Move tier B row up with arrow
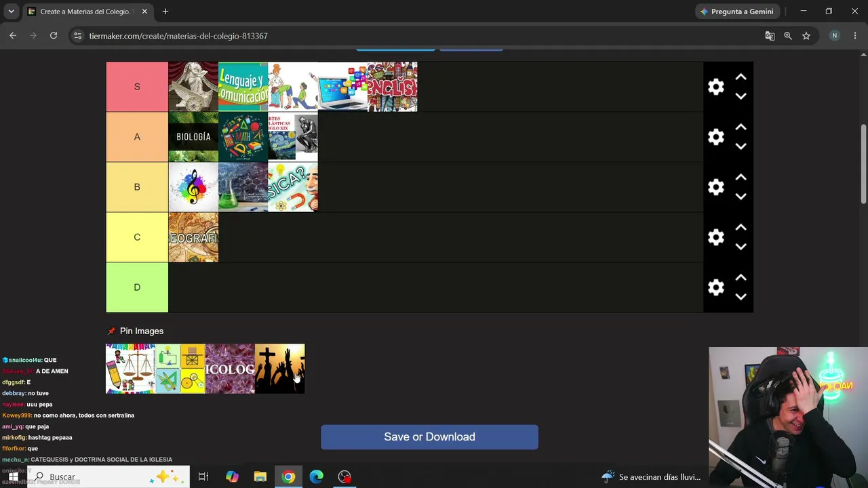The image size is (868, 488). [x=741, y=178]
